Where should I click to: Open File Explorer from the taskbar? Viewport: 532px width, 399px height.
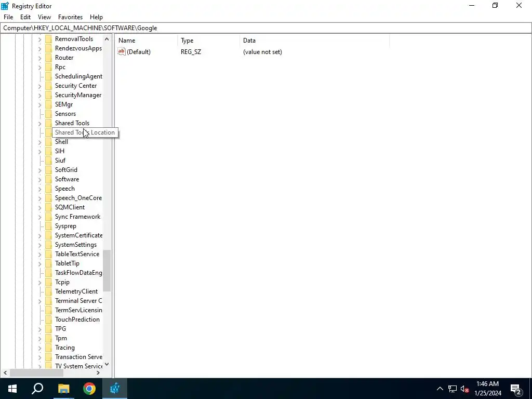63,389
